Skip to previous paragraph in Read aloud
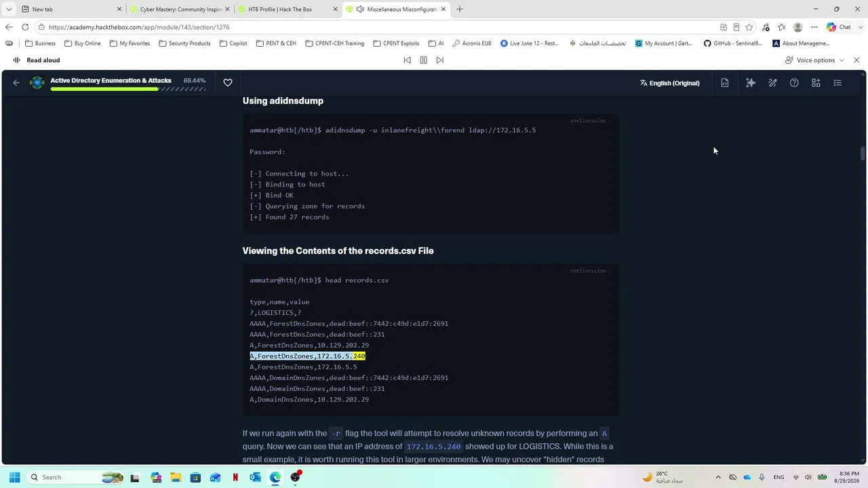This screenshot has height=488, width=868. 407,60
